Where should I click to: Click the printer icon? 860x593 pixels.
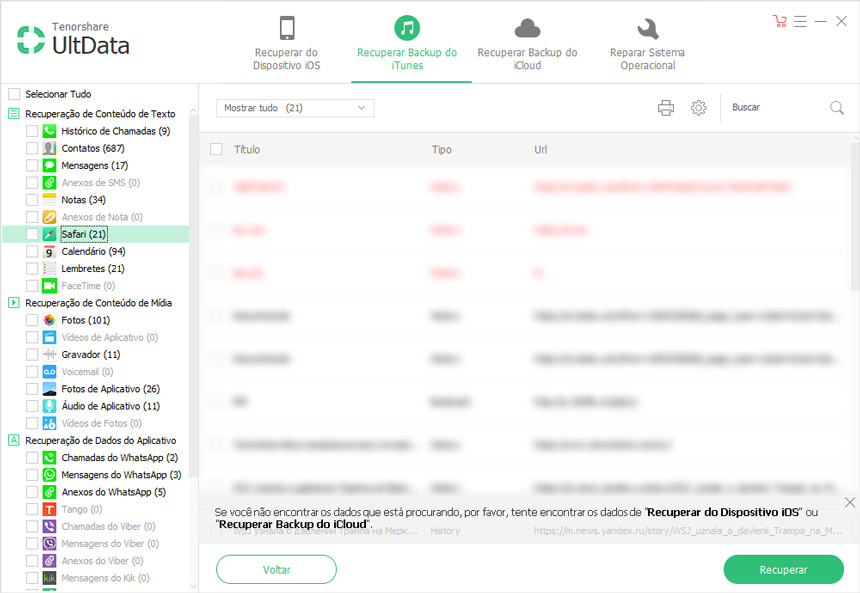point(666,108)
